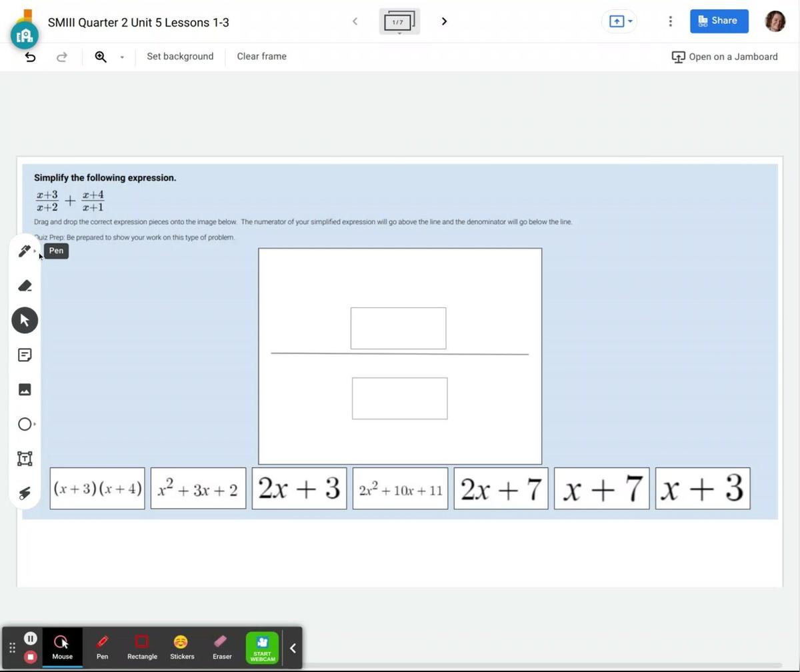This screenshot has height=672, width=800.
Task: Activate the Laser pointer tool
Action: pyautogui.click(x=25, y=493)
